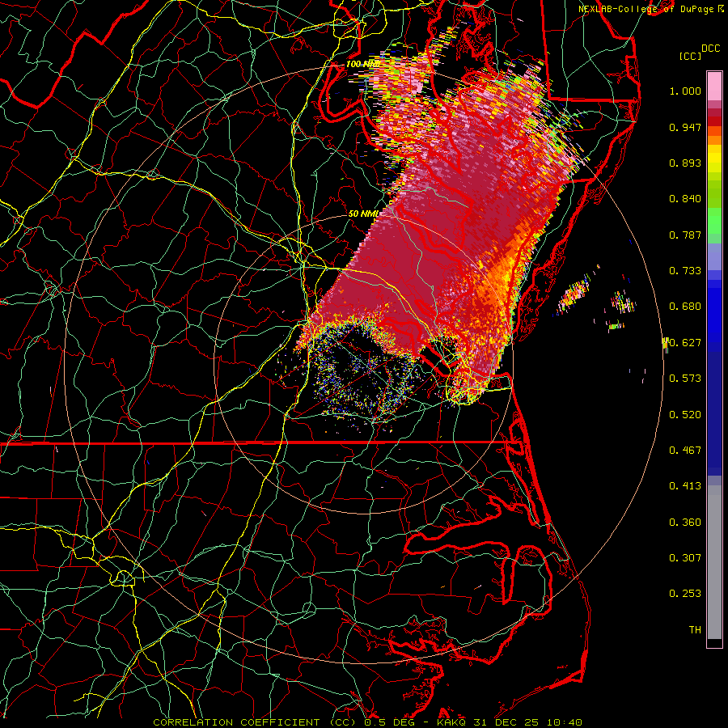Click the 0.360 scale value
The height and width of the screenshot is (728, 728).
click(685, 523)
